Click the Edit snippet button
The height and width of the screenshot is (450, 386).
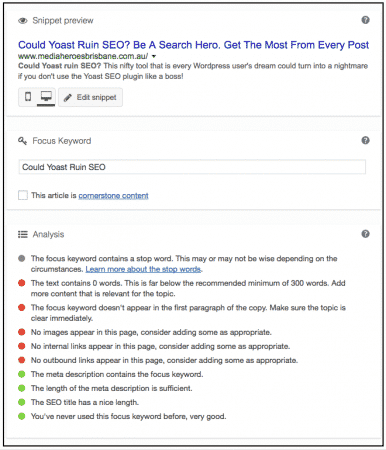tap(90, 97)
